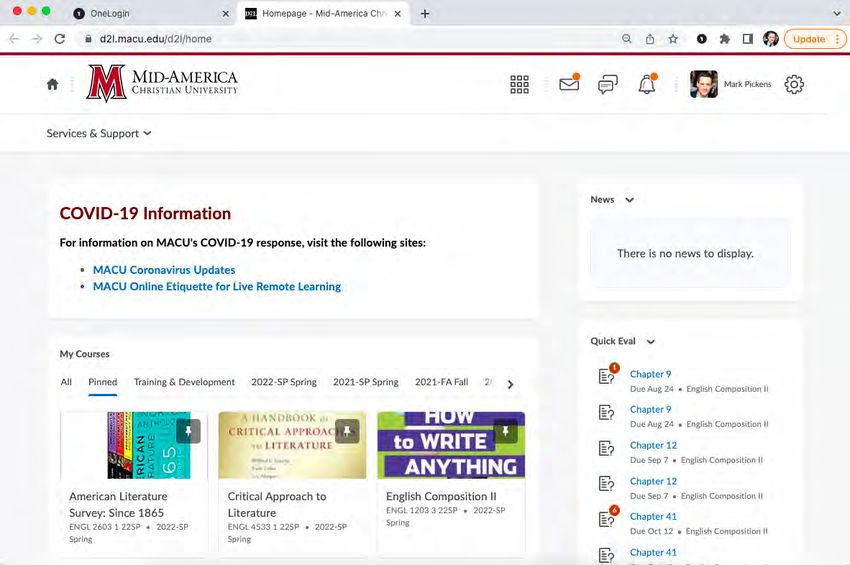Open MACU Coronavirus Updates link
850x565 pixels.
(164, 270)
